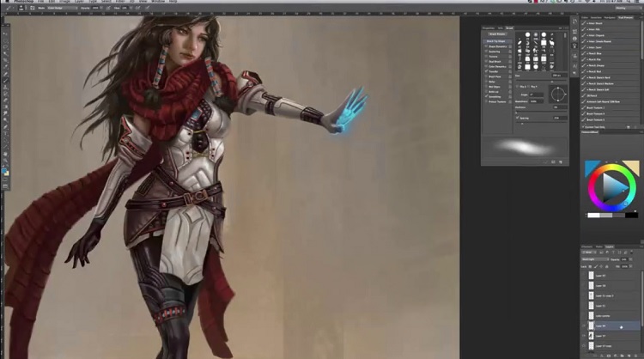Open Fill slider arrow in Layers panel
Viewport: 644px width, 359px height.
click(631, 266)
